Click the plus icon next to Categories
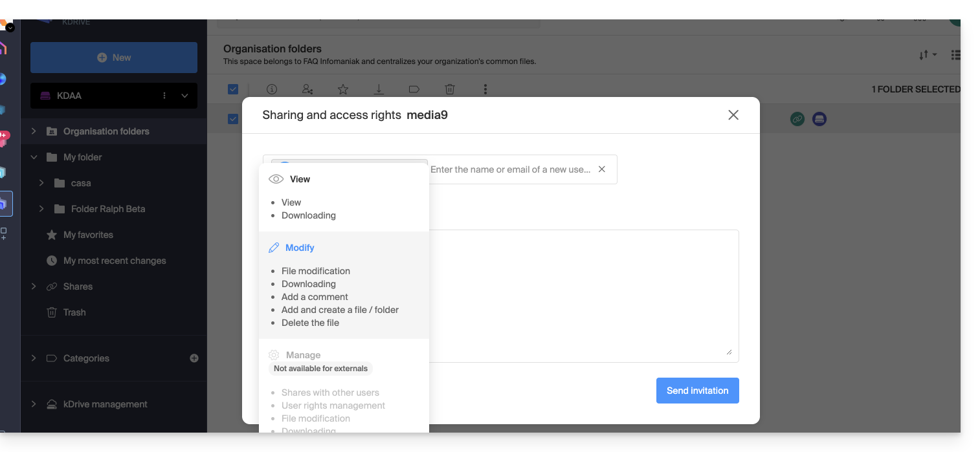The height and width of the screenshot is (452, 980). coord(194,358)
